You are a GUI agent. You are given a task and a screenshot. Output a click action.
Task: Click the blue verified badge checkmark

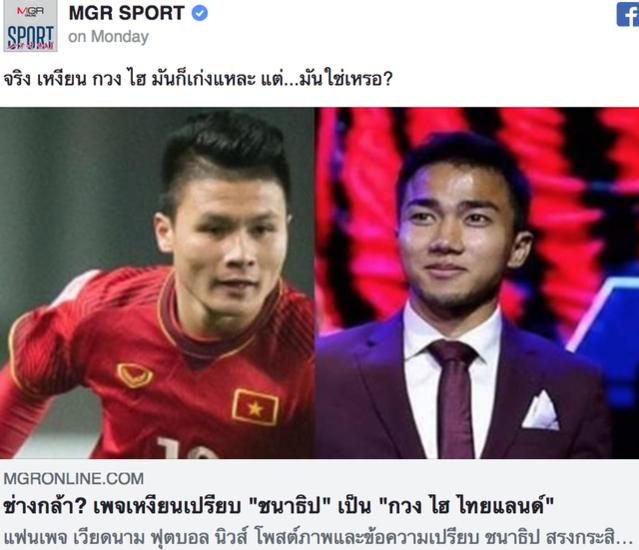[x=200, y=13]
